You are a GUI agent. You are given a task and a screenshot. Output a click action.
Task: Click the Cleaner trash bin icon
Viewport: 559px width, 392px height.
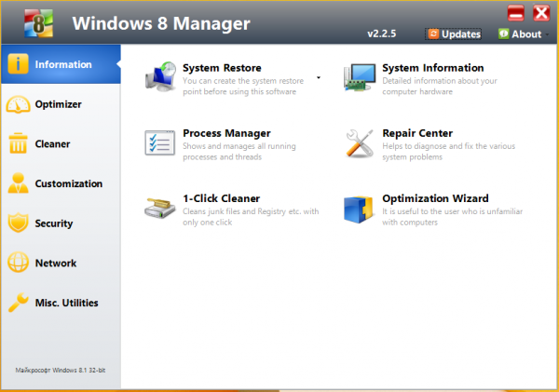click(18, 143)
